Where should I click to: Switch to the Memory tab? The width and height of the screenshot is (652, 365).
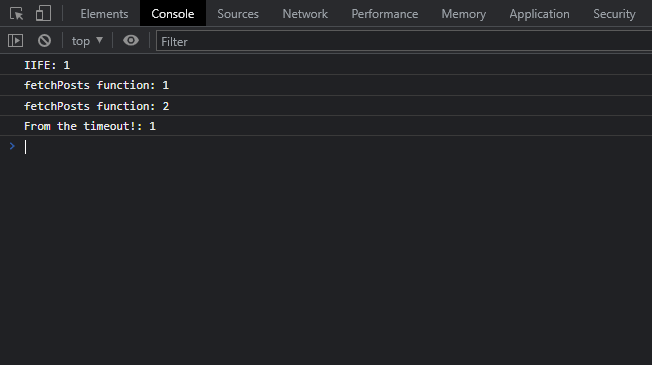point(464,14)
